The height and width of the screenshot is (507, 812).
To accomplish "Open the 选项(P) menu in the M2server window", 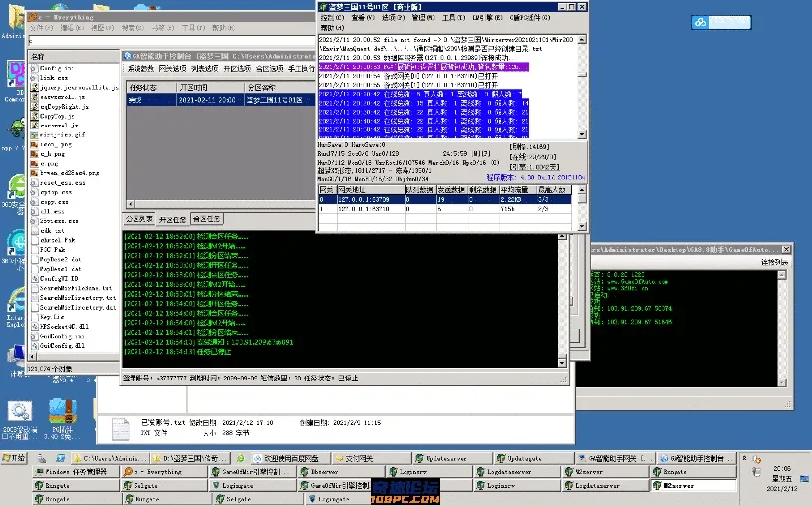I will click(x=393, y=18).
